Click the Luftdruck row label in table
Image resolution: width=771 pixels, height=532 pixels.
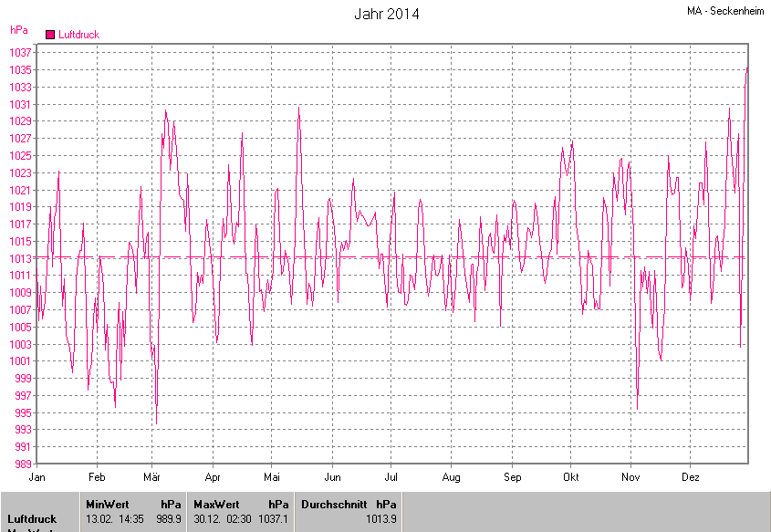pyautogui.click(x=32, y=519)
